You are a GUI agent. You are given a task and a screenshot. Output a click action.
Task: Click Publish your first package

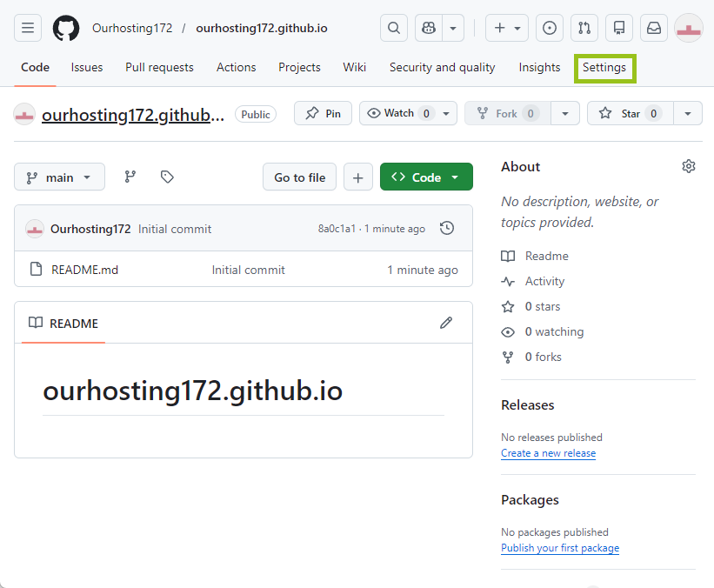tap(560, 548)
